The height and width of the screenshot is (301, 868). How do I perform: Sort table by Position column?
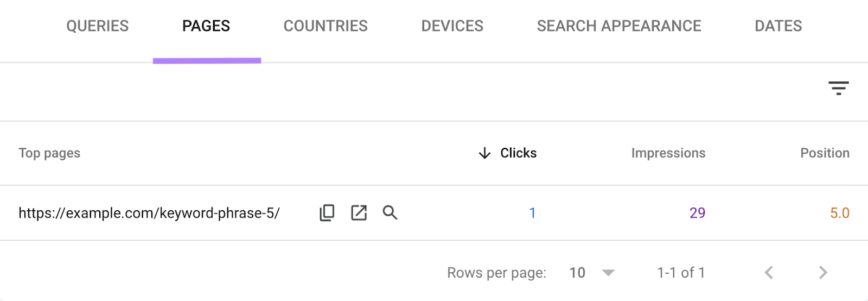point(825,153)
